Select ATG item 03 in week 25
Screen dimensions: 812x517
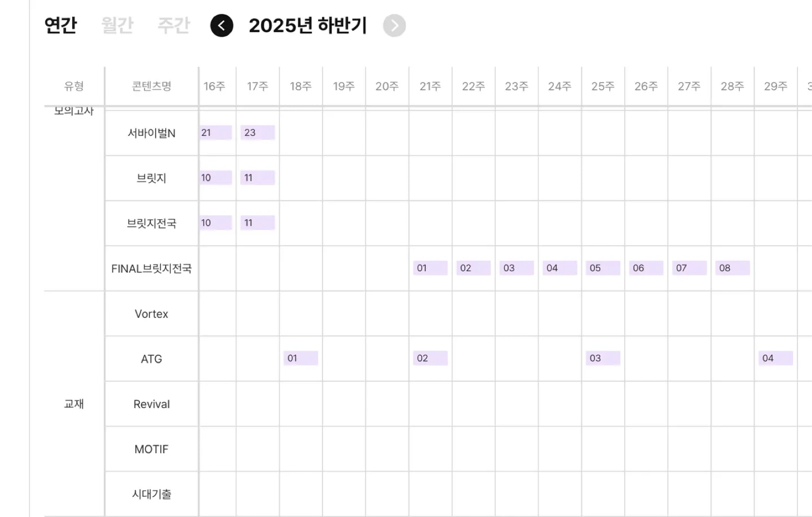603,358
